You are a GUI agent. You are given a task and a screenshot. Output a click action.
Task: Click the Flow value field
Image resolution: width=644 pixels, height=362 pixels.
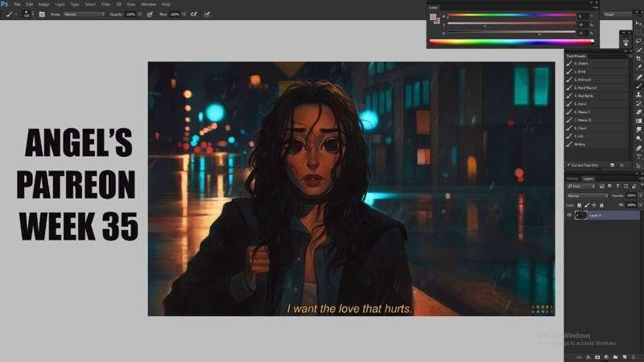(x=175, y=14)
